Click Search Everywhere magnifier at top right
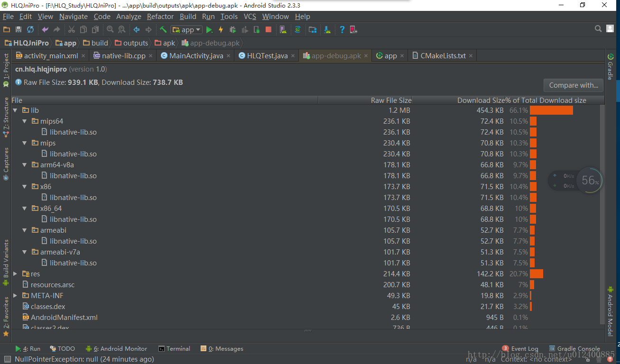Image resolution: width=620 pixels, height=364 pixels. (599, 29)
